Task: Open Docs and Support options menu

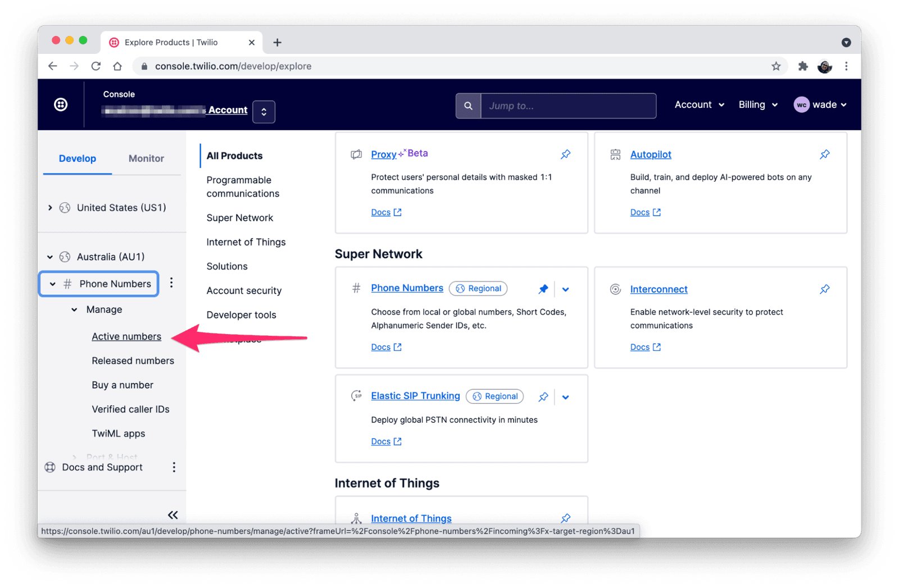Action: 174,467
